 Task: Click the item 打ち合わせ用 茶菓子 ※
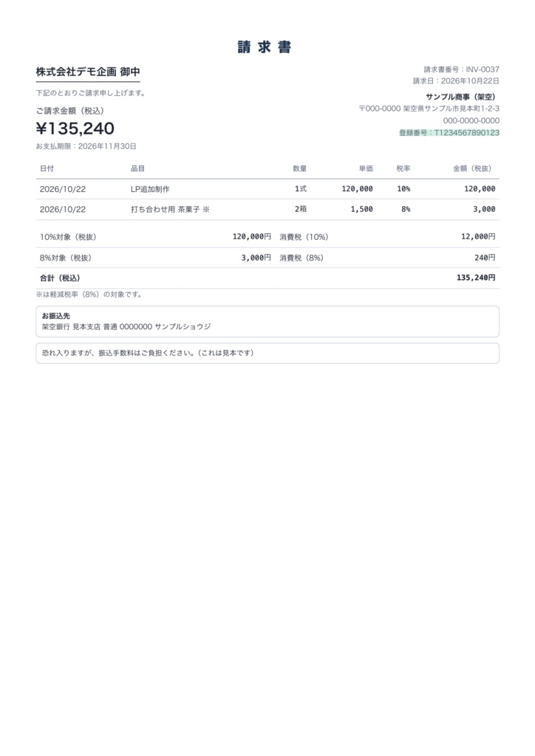[x=170, y=209]
